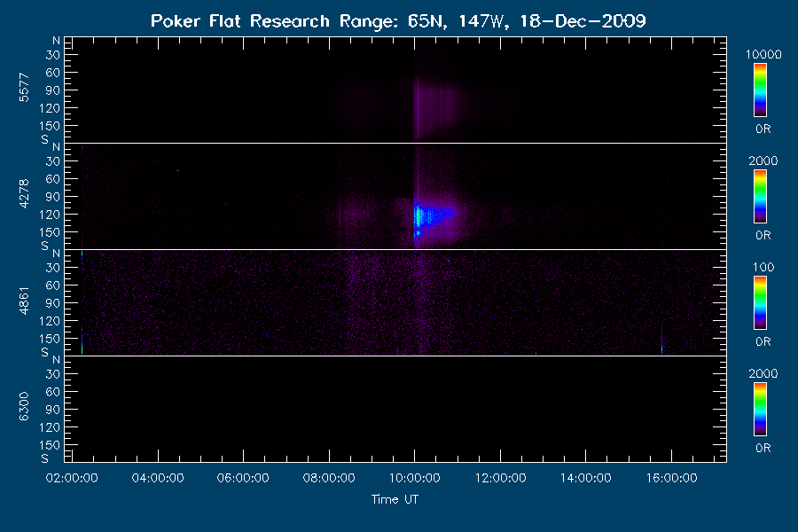This screenshot has width=798, height=532.
Task: Click the 4278 panel axis label
Action: pos(24,194)
